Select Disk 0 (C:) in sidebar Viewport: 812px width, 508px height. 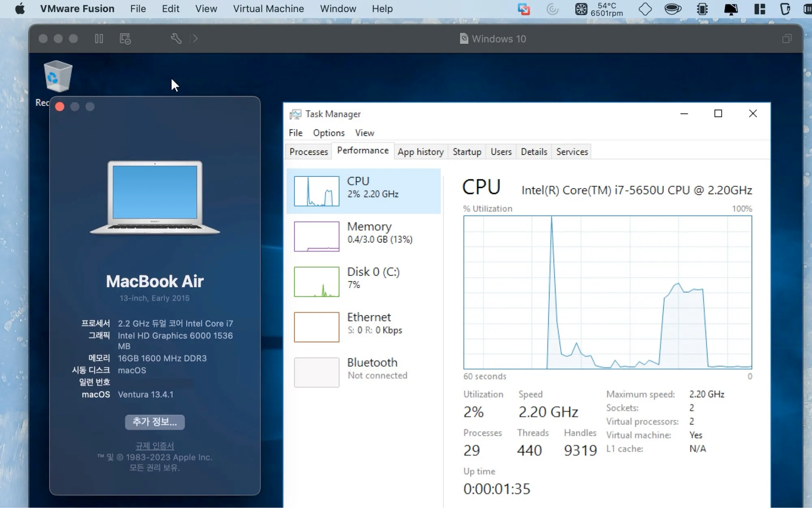click(363, 282)
